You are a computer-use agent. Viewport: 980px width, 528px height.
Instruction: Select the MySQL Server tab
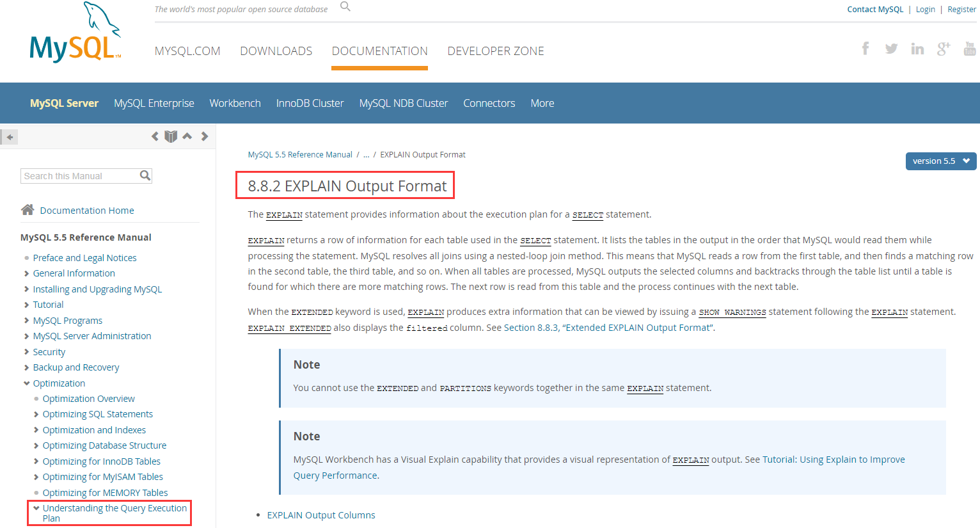(x=64, y=103)
